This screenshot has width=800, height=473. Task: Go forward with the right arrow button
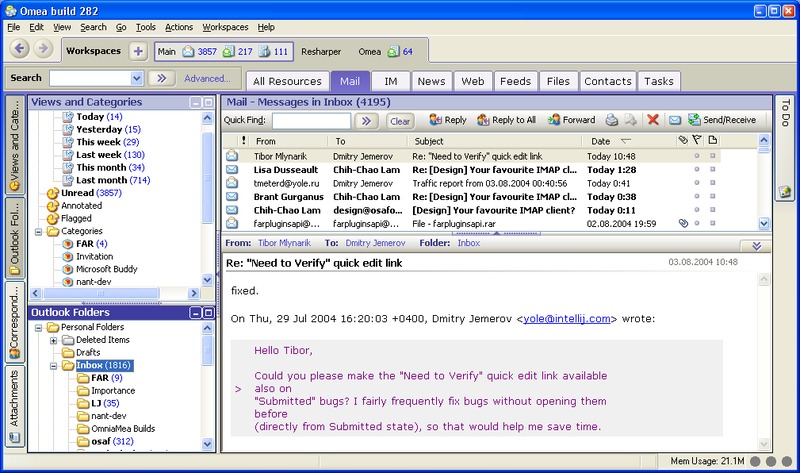coord(43,49)
